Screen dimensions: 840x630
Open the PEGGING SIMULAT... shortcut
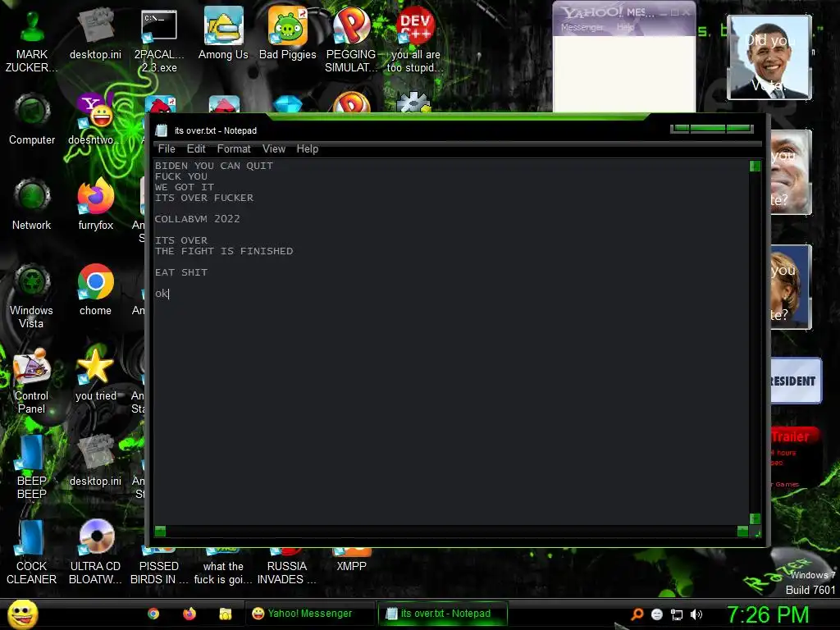(351, 41)
